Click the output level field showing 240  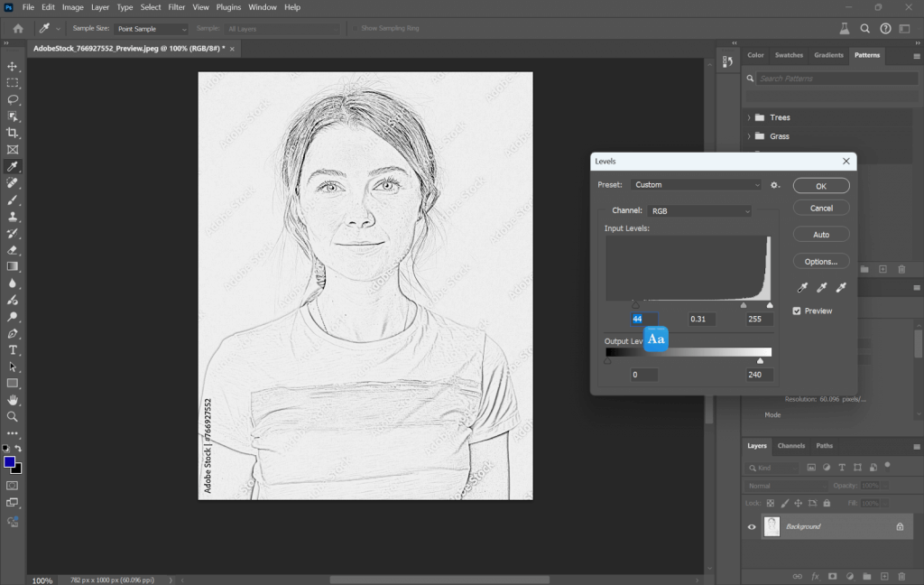point(759,375)
